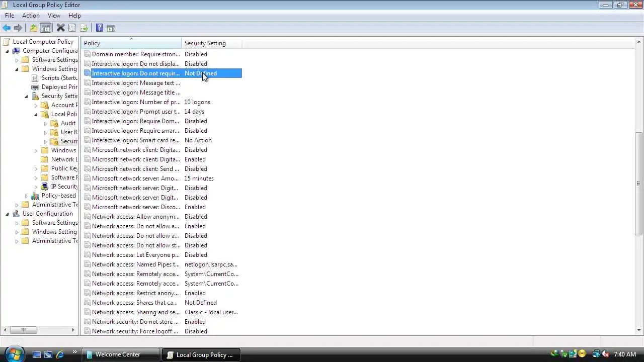The image size is (644, 362).
Task: Click the 'Classic - local user...' setting value
Action: pos(211,312)
